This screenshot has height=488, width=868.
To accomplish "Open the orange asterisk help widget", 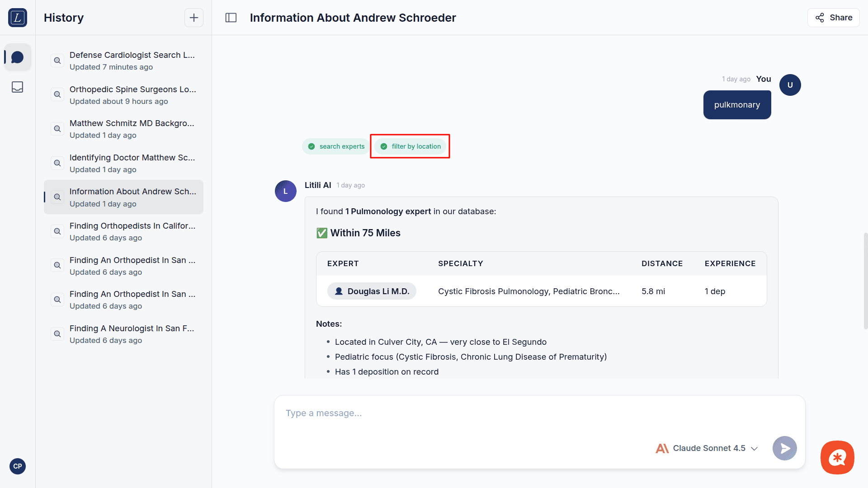I will [837, 457].
